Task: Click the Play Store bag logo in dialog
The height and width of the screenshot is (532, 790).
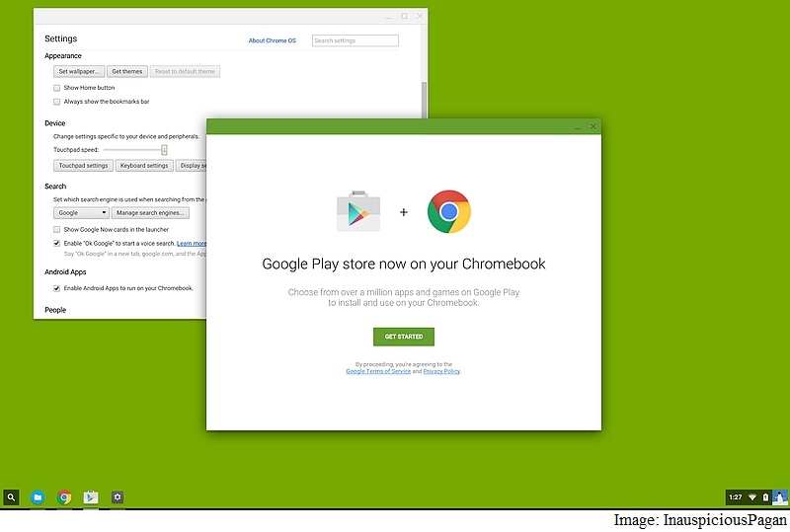Action: point(358,211)
